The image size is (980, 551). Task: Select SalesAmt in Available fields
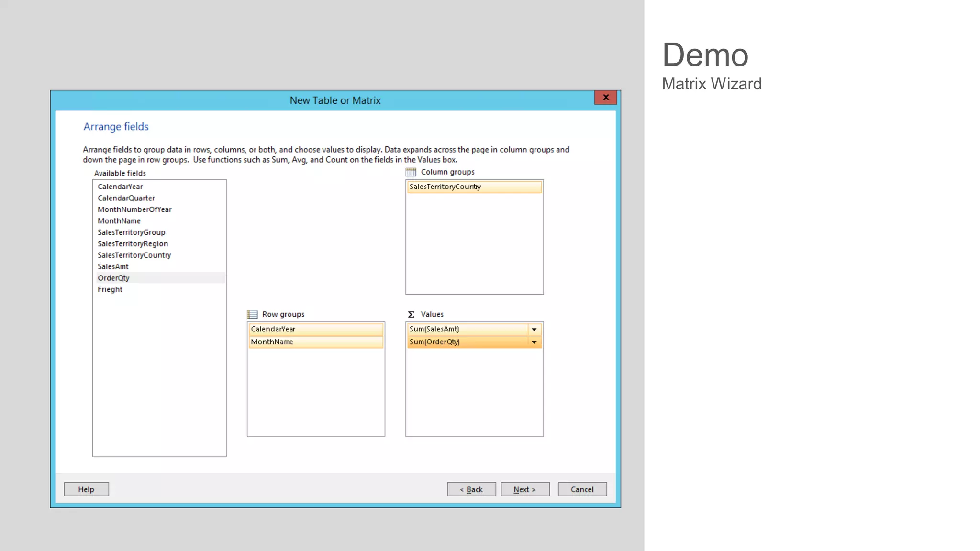[159, 266]
